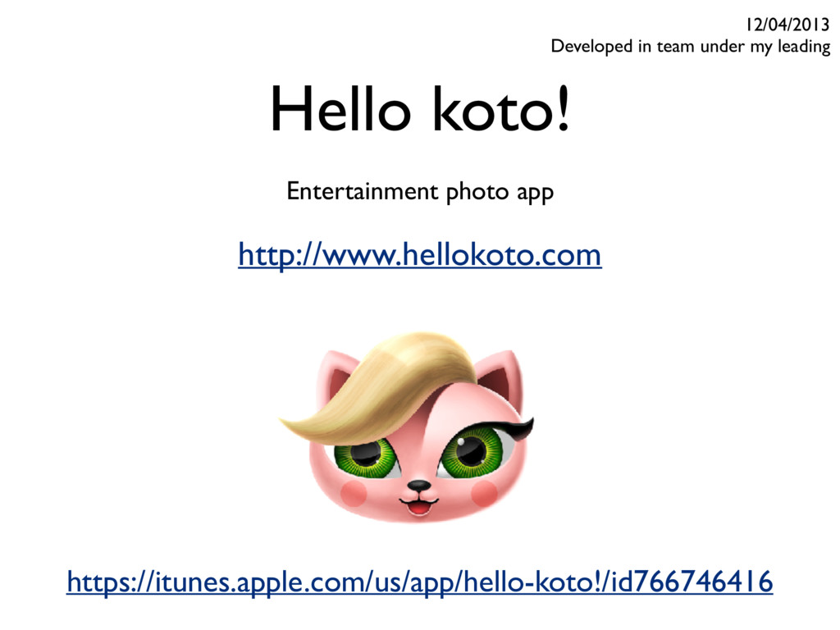Click the pink cat mascot image
The height and width of the screenshot is (630, 840).
pyautogui.click(x=407, y=427)
